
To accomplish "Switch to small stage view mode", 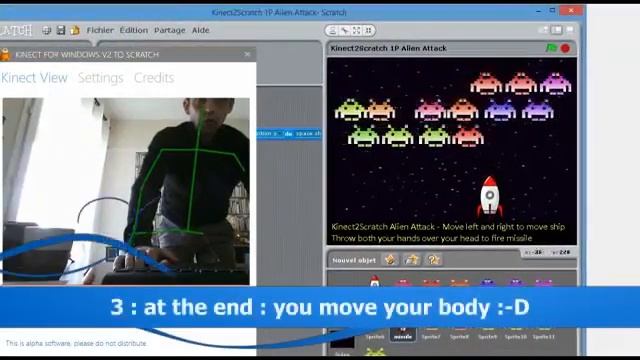I will point(543,30).
